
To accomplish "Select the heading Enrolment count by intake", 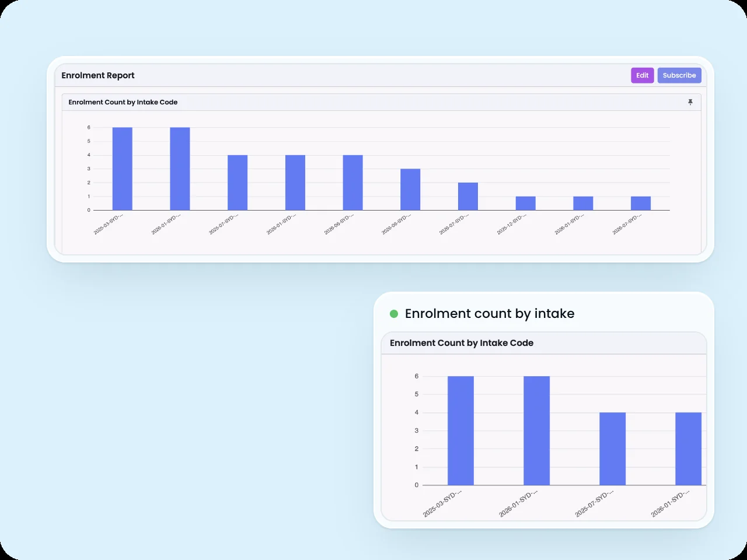I will 490,314.
